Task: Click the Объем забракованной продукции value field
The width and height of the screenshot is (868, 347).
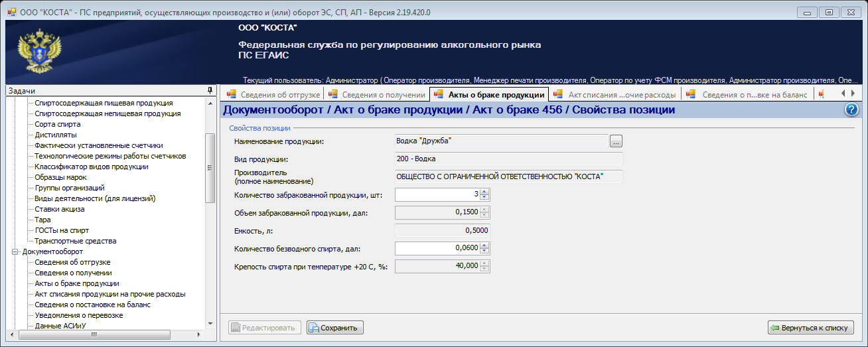Action: [437, 212]
